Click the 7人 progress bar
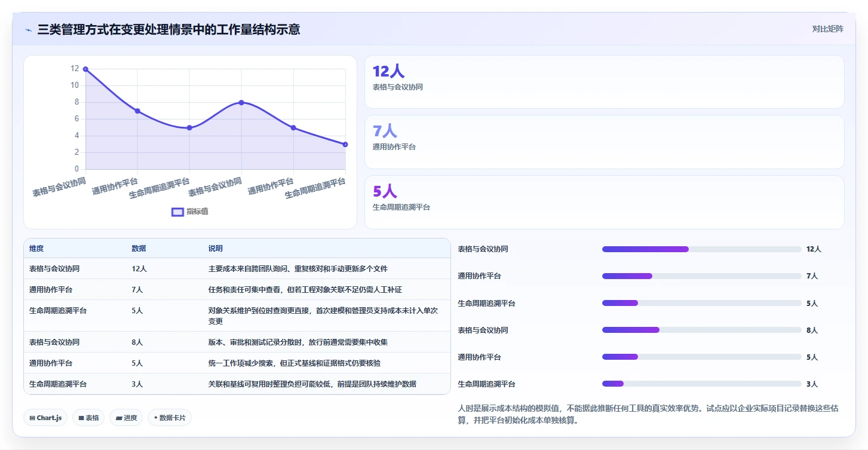 [701, 276]
